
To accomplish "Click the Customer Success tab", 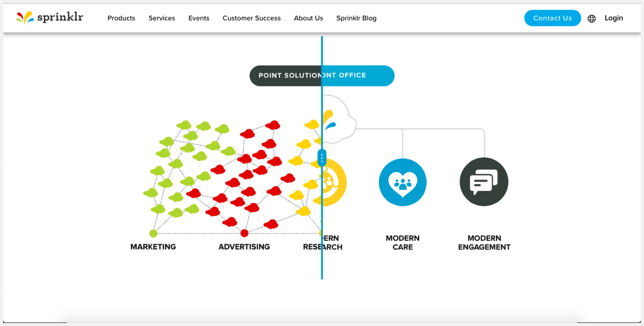I will pyautogui.click(x=252, y=18).
